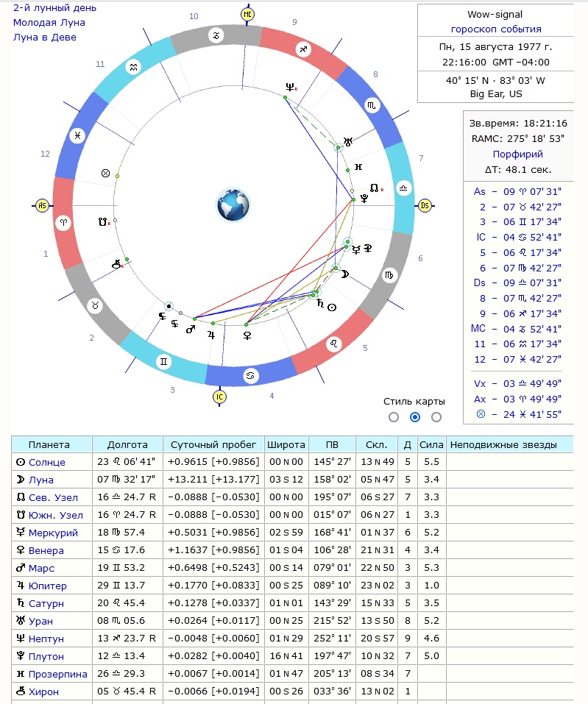Image resolution: width=588 pixels, height=704 pixels.
Task: Click the Неподвижные звезды column header
Action: 503,444
